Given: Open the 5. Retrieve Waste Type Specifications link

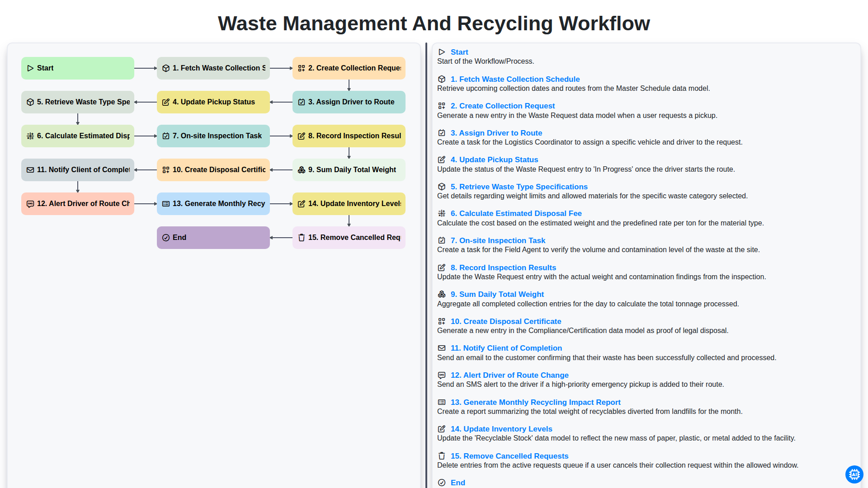Looking at the screenshot, I should [519, 187].
